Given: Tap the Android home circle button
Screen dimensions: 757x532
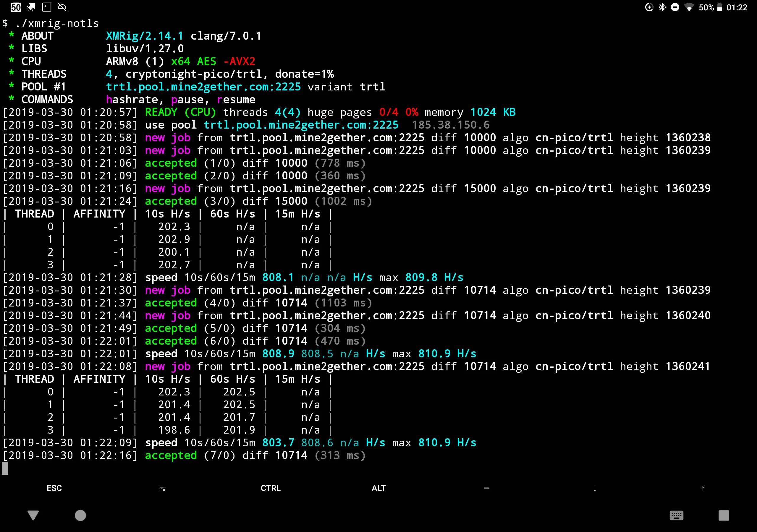Looking at the screenshot, I should pos(80,515).
